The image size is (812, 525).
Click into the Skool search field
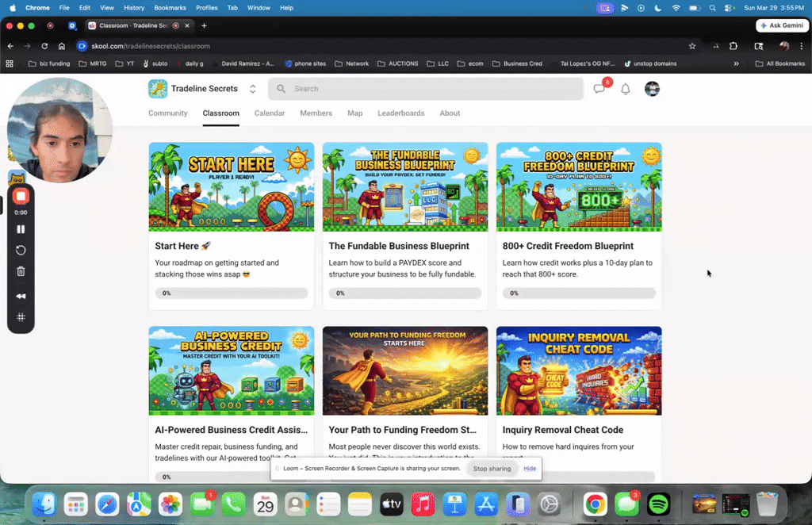[426, 89]
